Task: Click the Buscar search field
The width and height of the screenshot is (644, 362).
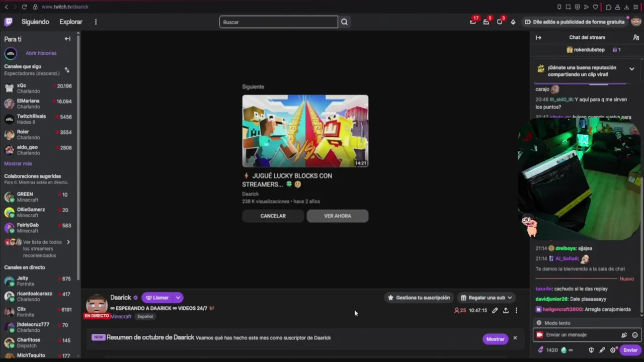Action: coord(279,22)
